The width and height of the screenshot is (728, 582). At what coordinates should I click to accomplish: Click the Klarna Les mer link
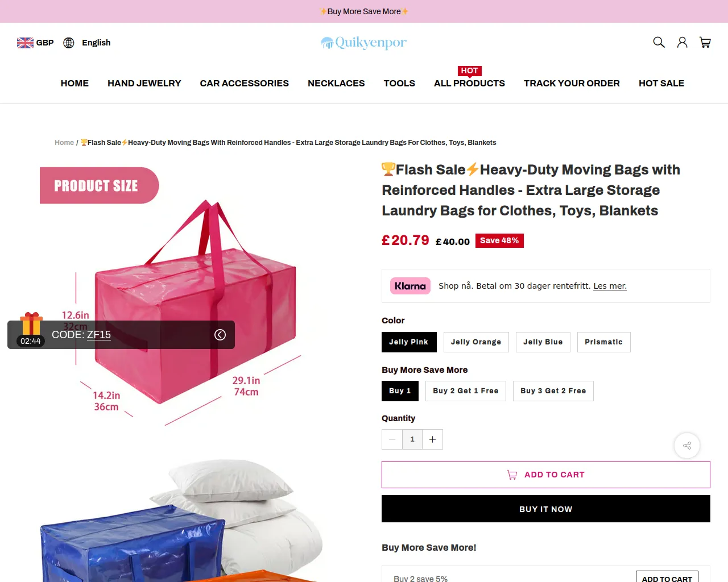(610, 286)
